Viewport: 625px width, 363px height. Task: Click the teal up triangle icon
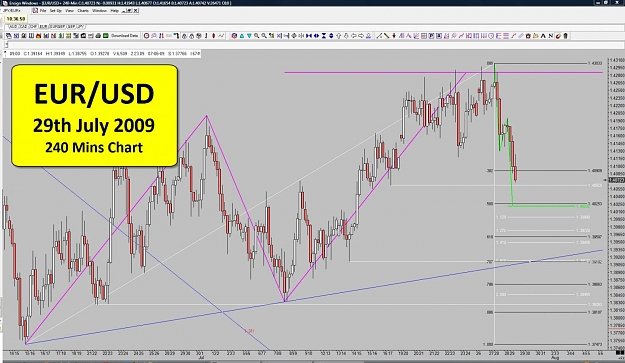click(x=242, y=36)
